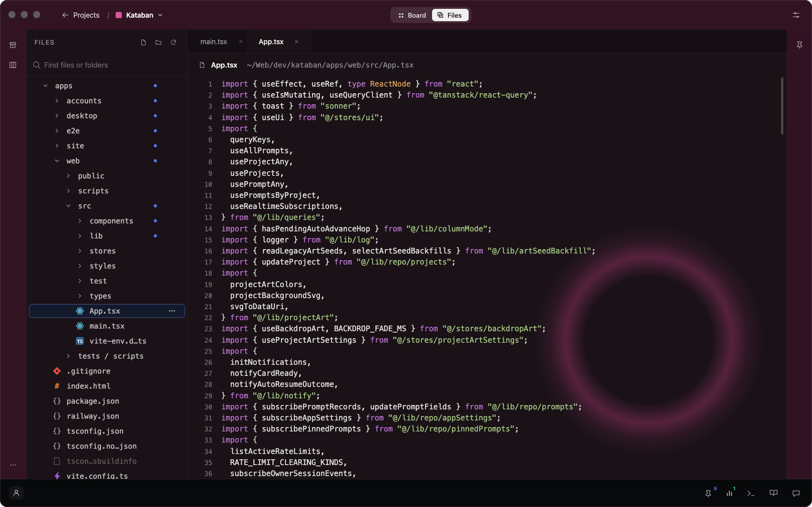The image size is (812, 507).
Task: Click the columns layout icon in left sidebar
Action: pos(13,65)
